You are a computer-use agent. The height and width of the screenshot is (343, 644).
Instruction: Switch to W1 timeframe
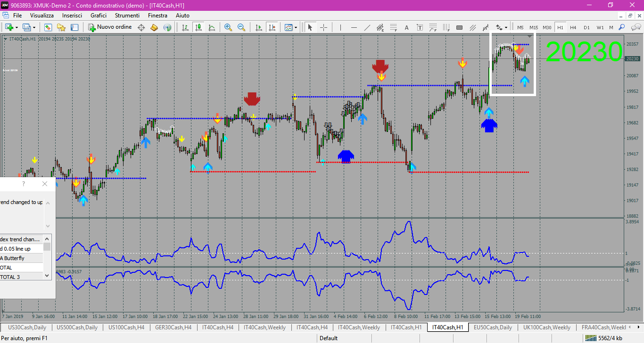pos(600,27)
